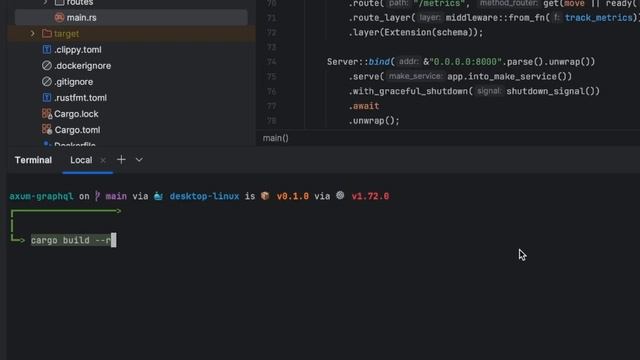Click line number 75 in gutter
The width and height of the screenshot is (640, 360).
tap(271, 76)
